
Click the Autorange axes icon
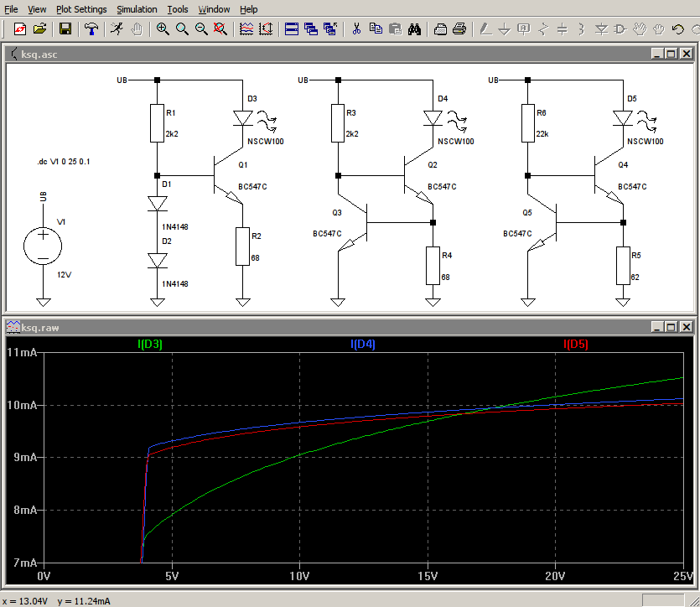pyautogui.click(x=266, y=29)
